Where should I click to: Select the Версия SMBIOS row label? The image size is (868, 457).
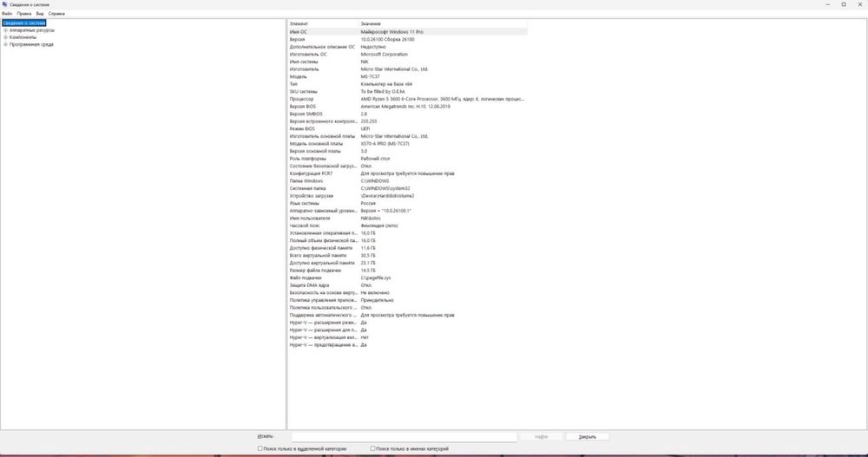306,114
